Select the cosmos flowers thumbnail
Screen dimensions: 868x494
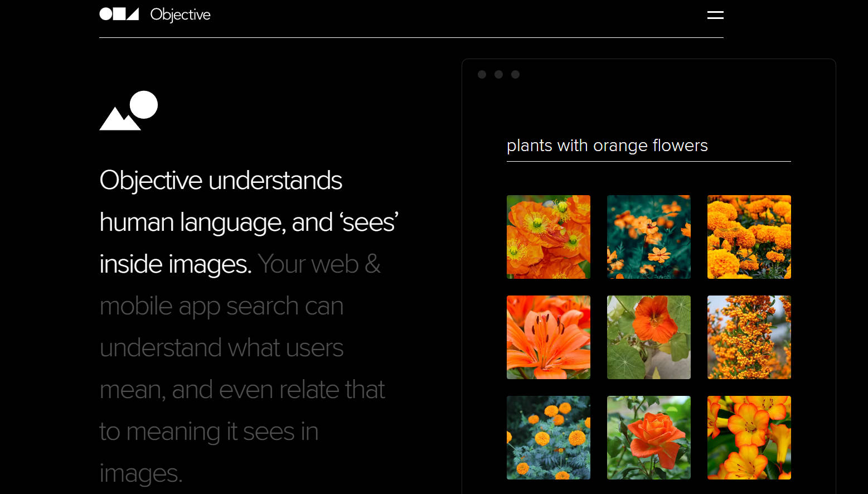(648, 236)
